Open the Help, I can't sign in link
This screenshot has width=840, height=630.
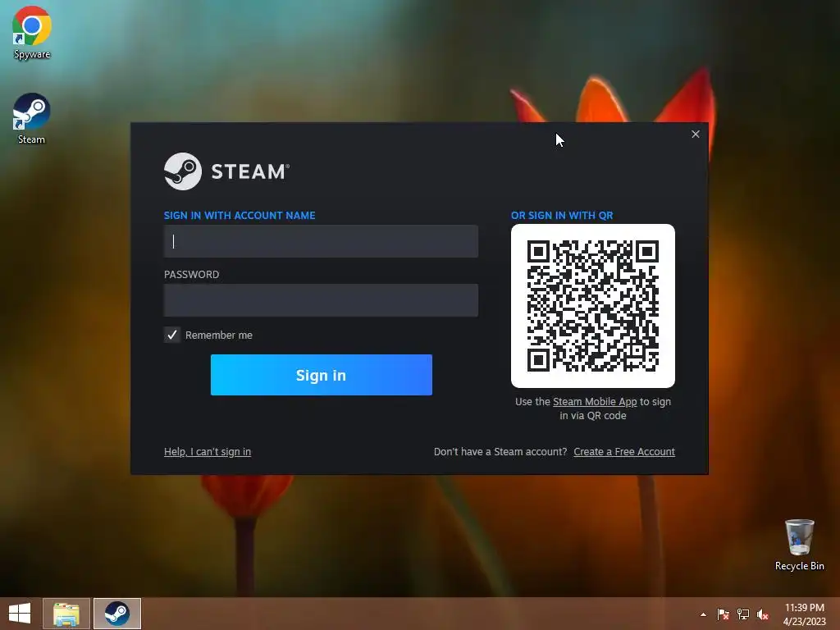(208, 452)
